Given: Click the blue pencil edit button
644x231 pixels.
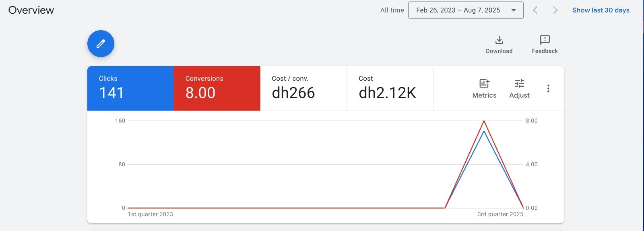Looking at the screenshot, I should [x=101, y=43].
